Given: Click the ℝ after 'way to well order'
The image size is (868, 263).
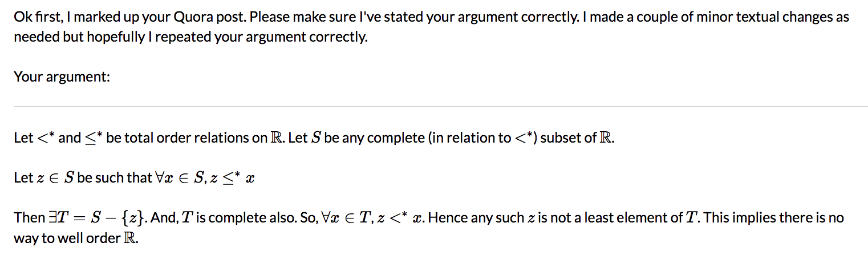Looking at the screenshot, I should (130, 238).
